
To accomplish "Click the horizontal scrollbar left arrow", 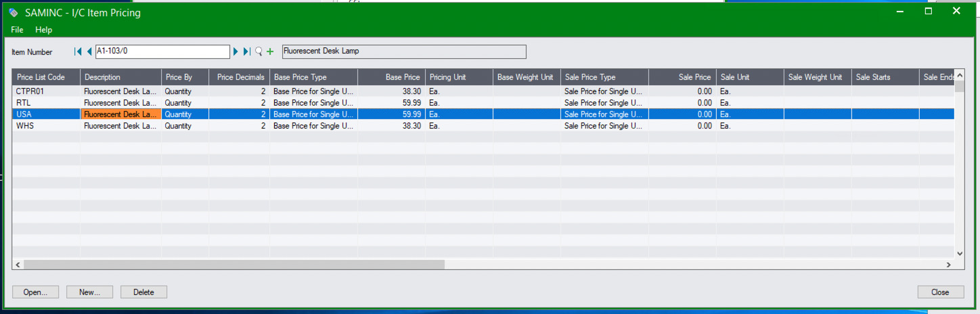I will click(18, 264).
